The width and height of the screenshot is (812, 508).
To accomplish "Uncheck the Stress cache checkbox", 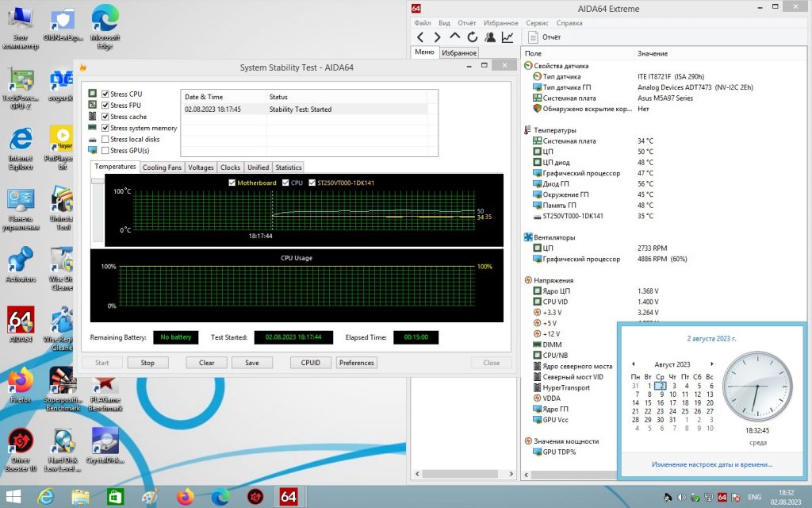I will click(x=105, y=117).
